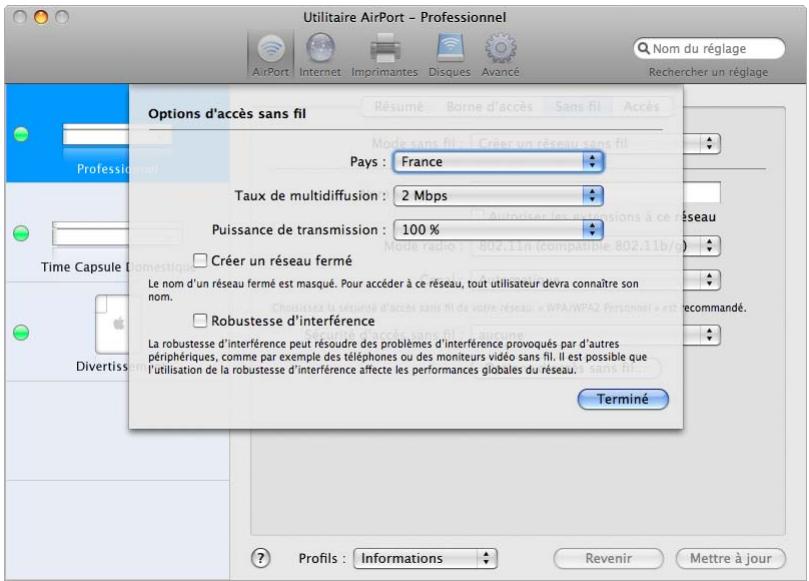This screenshot has height=581, width=809.
Task: Switch to the Accès tab
Action: point(641,107)
